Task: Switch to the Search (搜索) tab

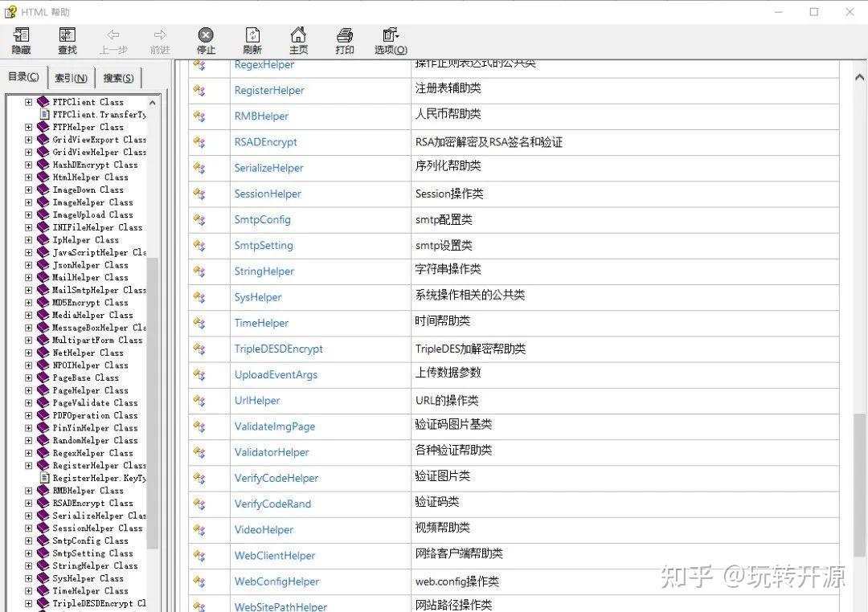Action: click(x=118, y=78)
